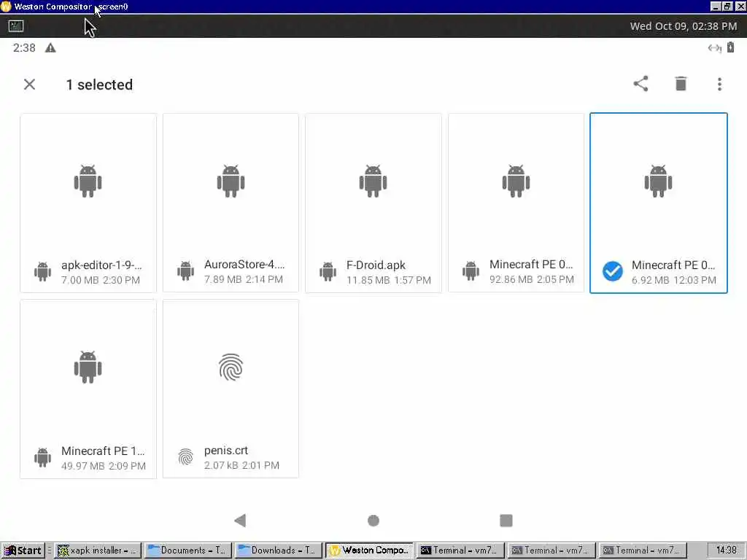Select the 92.86 MB Minecraft PE thumbnail
The image size is (747, 560).
pos(516,181)
